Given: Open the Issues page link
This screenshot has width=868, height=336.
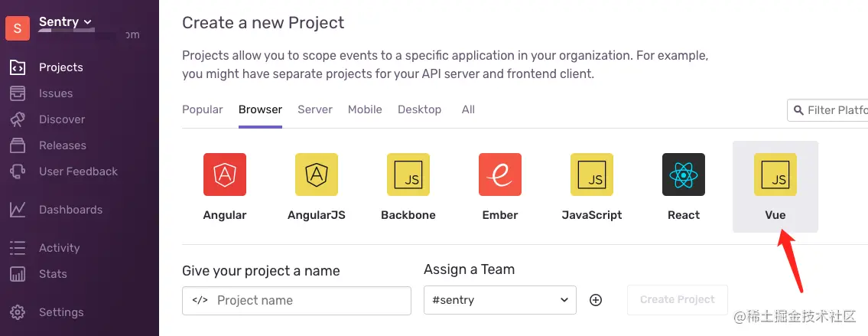Looking at the screenshot, I should (56, 93).
